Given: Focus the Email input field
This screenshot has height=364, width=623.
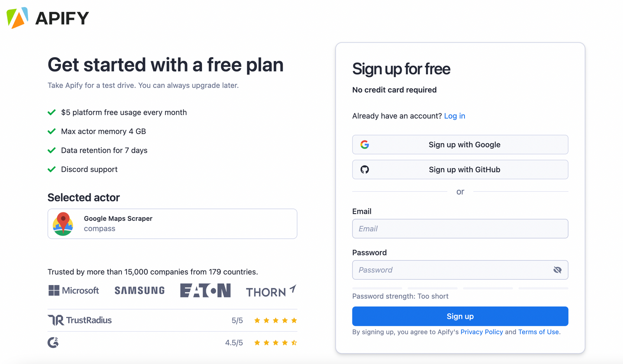Looking at the screenshot, I should pos(460,229).
